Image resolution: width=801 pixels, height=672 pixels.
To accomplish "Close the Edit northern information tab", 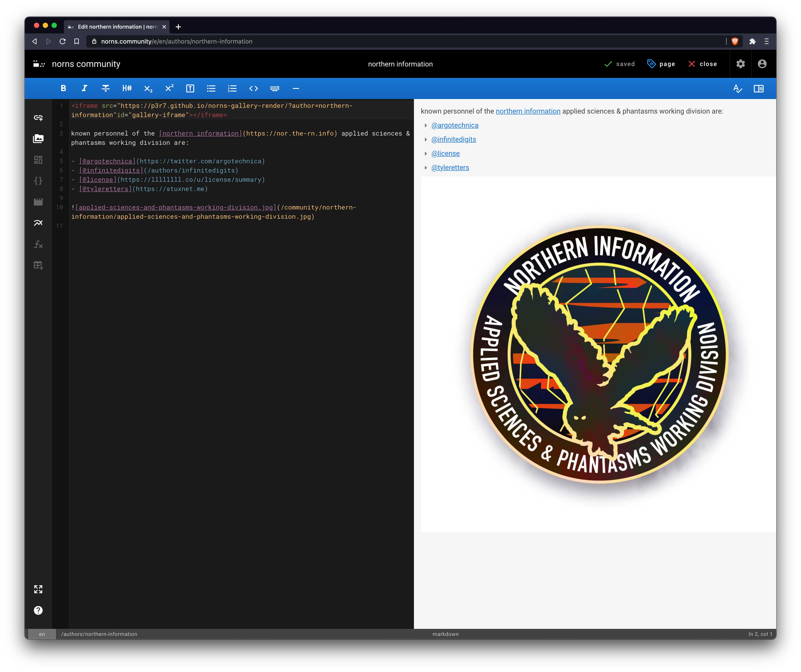I will coord(164,27).
